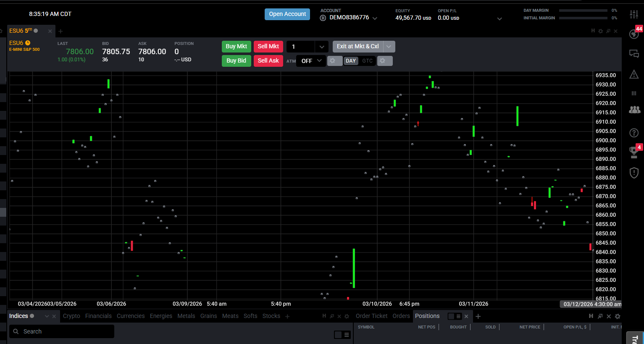Viewport: 644px width, 344px height.
Task: Toggle the watchlist list view switch
Action: click(x=342, y=335)
